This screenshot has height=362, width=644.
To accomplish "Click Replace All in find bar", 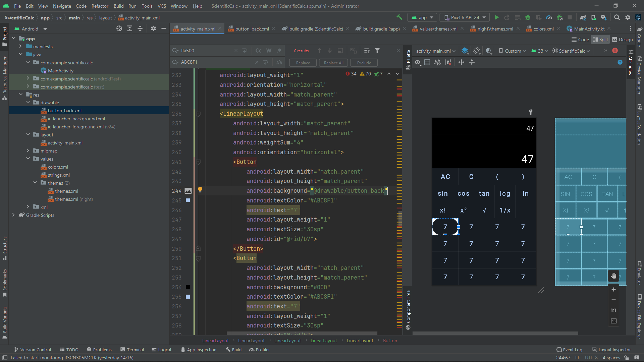I will tap(334, 62).
